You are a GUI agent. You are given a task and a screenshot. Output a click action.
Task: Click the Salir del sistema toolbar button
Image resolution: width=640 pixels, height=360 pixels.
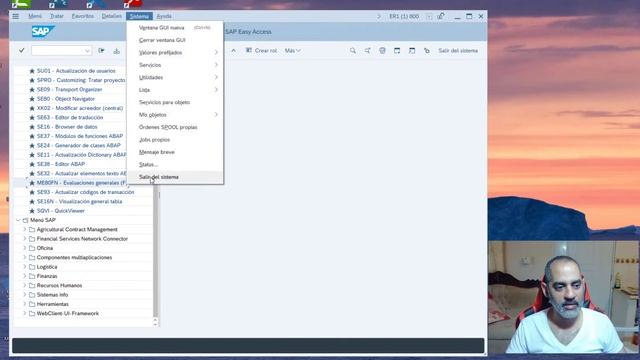[458, 51]
